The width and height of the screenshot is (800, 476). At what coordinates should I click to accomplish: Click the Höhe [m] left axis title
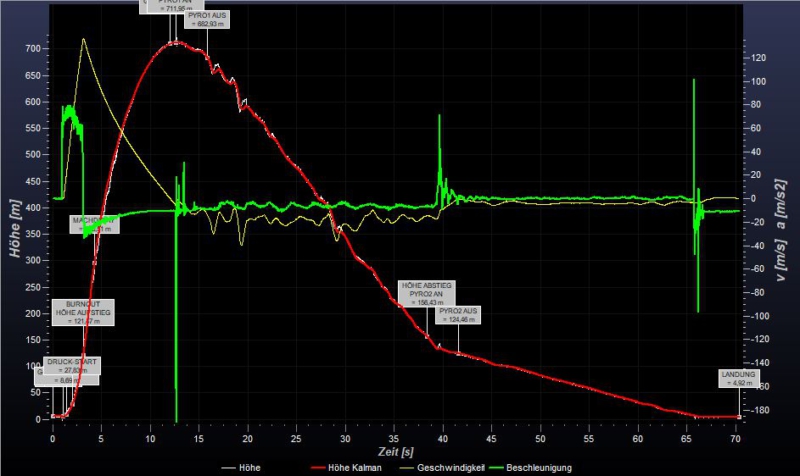(x=14, y=230)
